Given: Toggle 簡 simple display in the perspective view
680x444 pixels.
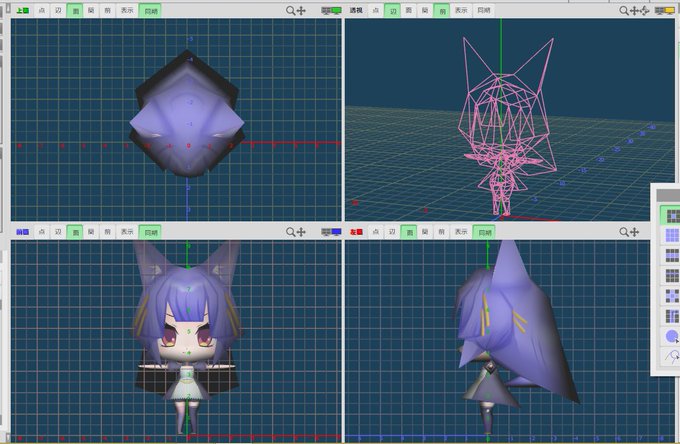Looking at the screenshot, I should [425, 10].
